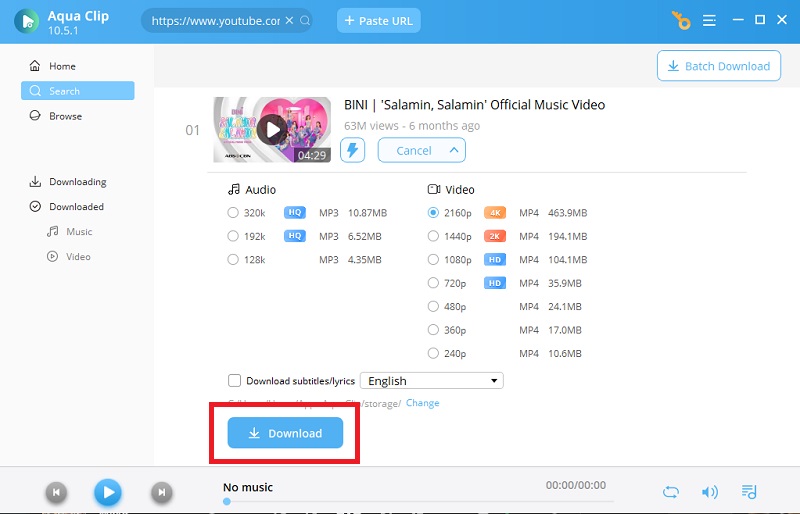Toggle the repeat loop icon
800x514 pixels.
click(x=671, y=492)
